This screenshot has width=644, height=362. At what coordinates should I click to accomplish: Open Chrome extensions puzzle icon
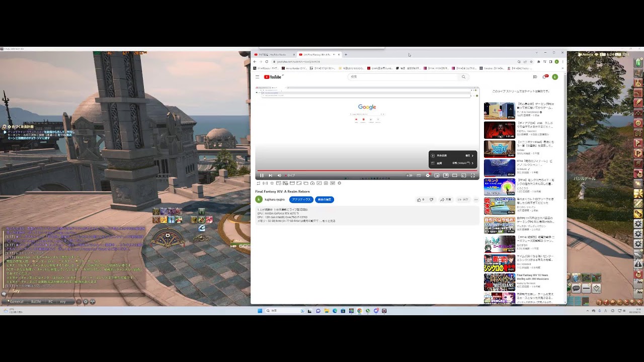(538, 62)
